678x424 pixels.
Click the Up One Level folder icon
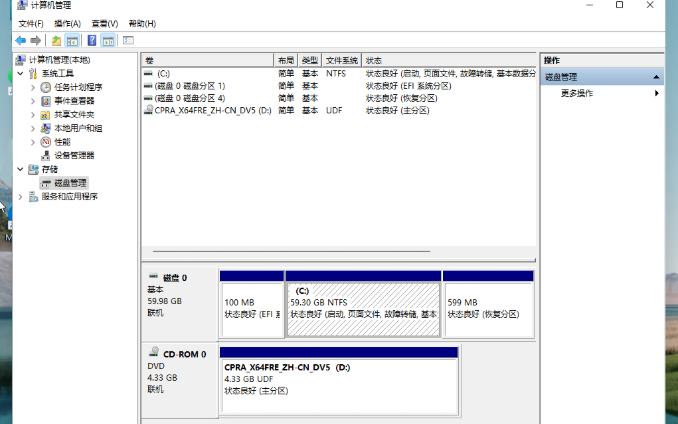pos(56,40)
